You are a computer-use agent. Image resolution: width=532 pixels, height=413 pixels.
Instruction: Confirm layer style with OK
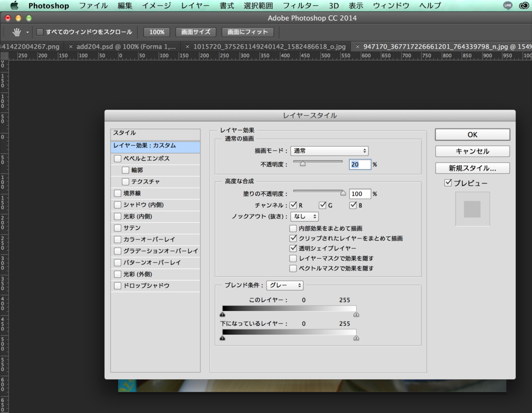click(472, 135)
